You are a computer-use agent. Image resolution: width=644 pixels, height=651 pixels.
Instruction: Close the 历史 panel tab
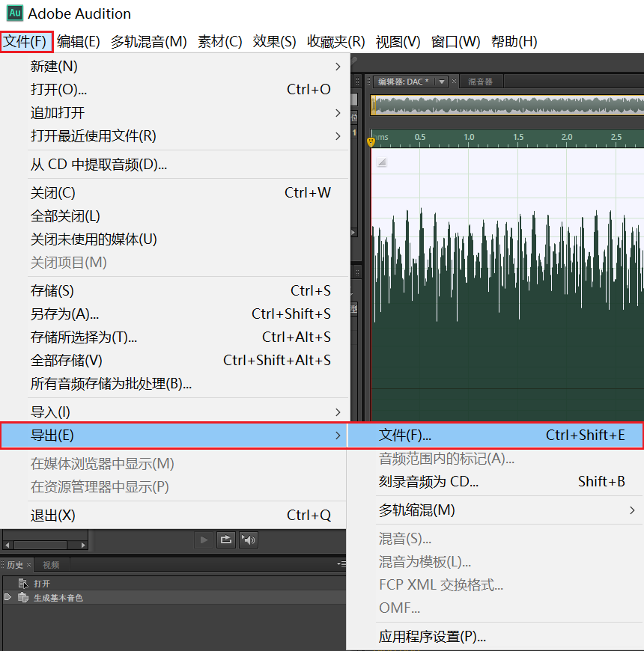(28, 565)
